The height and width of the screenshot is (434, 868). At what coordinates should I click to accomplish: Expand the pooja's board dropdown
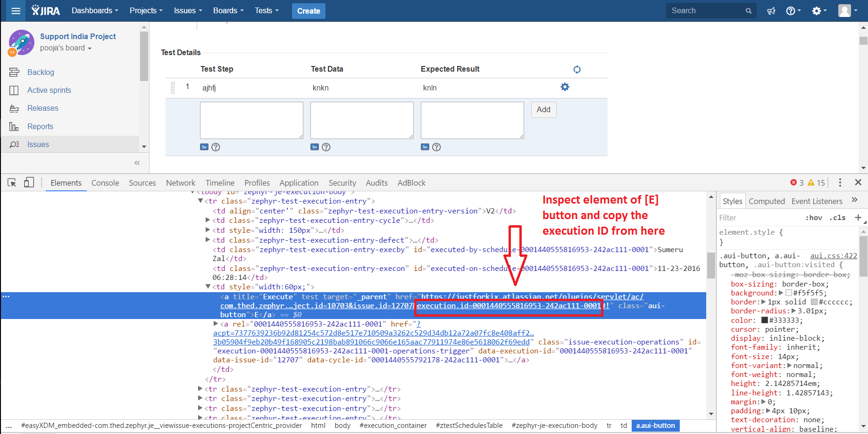pyautogui.click(x=66, y=48)
